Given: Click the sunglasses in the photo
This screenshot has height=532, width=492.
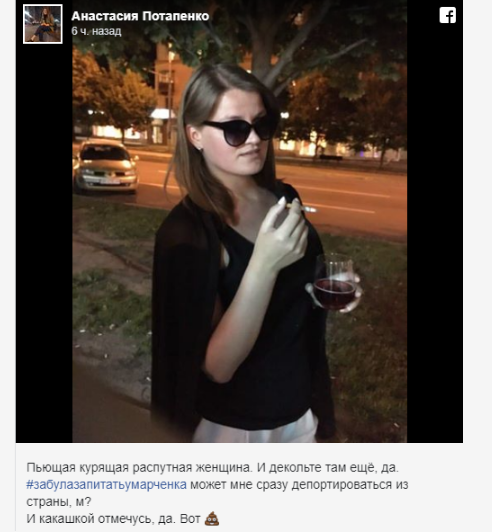Looking at the screenshot, I should click(x=239, y=131).
